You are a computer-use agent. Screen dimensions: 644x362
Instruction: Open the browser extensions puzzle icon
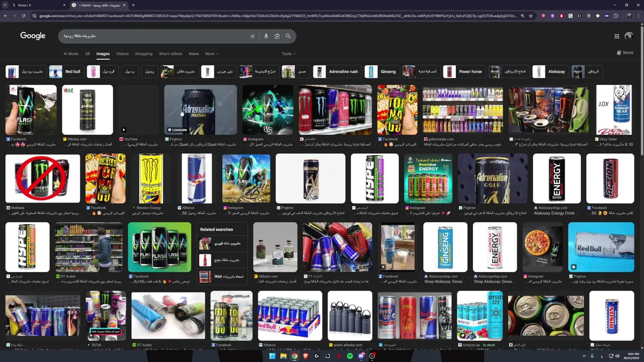click(616, 16)
